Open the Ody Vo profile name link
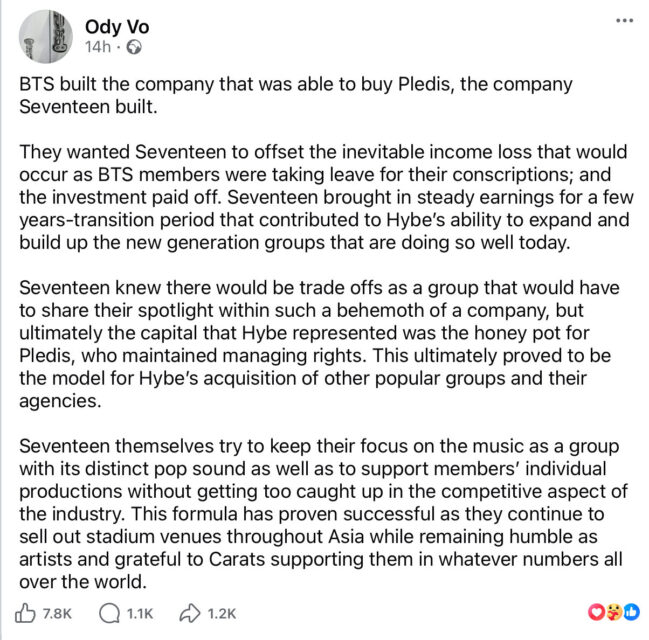 pyautogui.click(x=119, y=26)
